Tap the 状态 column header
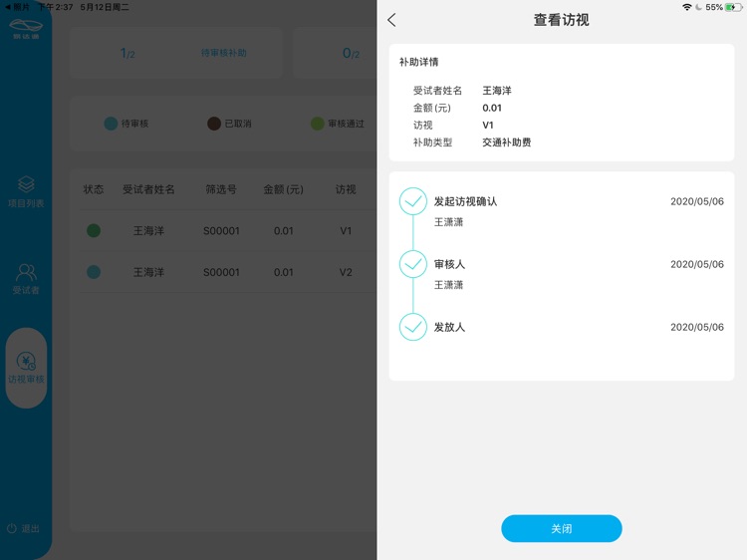 94,189
